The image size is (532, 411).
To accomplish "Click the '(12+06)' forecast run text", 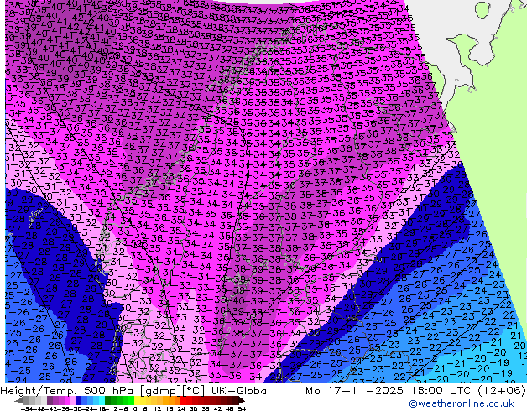I will (x=502, y=391).
